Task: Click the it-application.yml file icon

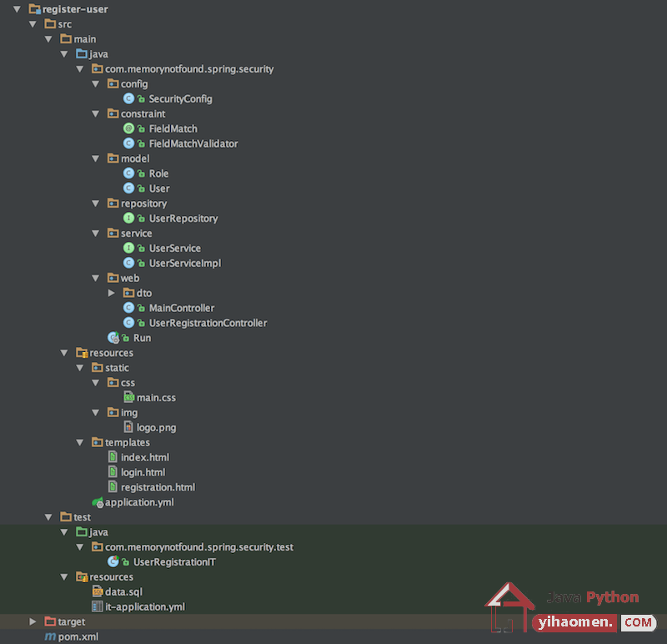Action: 98,606
